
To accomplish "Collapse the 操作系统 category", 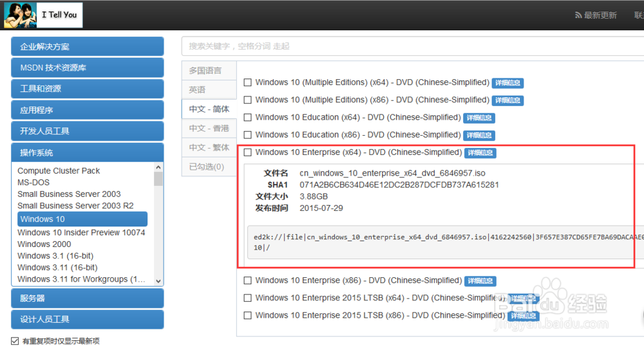I will 88,152.
